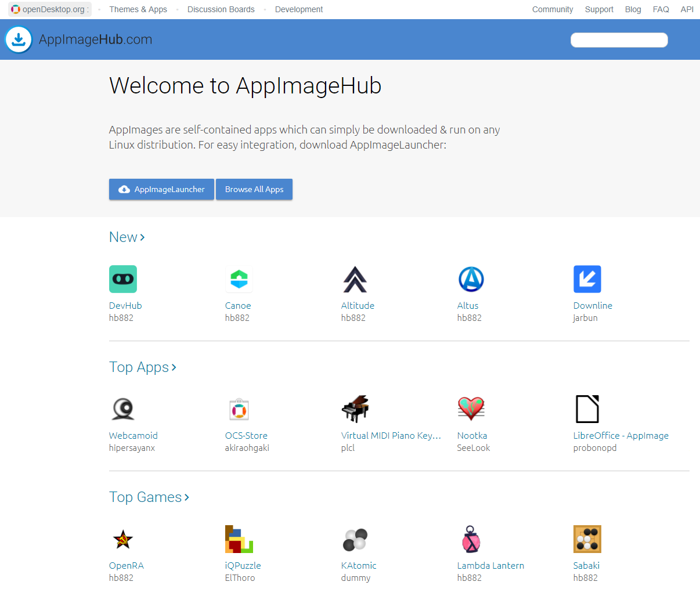Expand the Top Games section

pyautogui.click(x=149, y=497)
